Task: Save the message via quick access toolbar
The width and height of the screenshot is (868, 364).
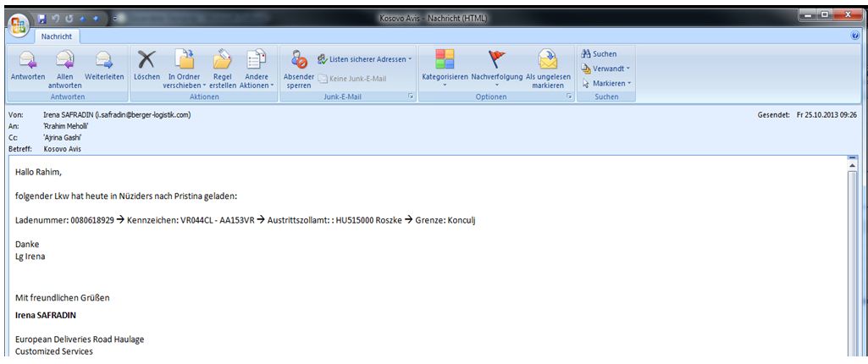Action: (42, 19)
